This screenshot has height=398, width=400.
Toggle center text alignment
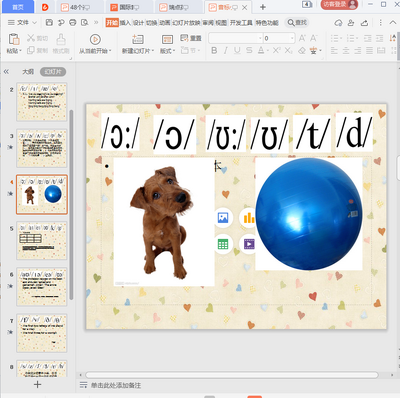pyautogui.click(x=346, y=51)
